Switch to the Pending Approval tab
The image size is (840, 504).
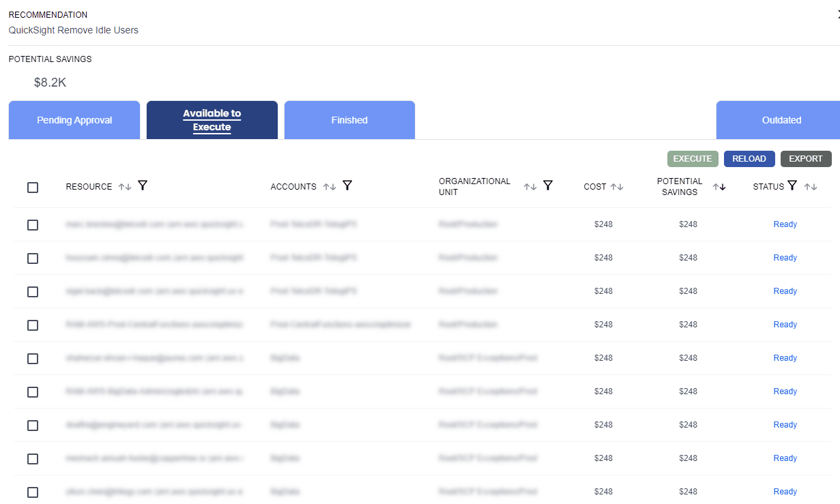74,119
